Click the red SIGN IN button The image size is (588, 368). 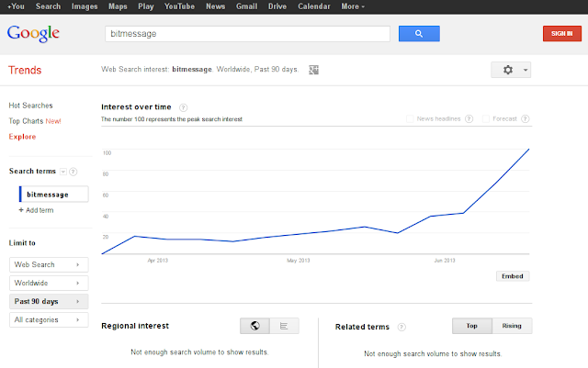pyautogui.click(x=561, y=34)
